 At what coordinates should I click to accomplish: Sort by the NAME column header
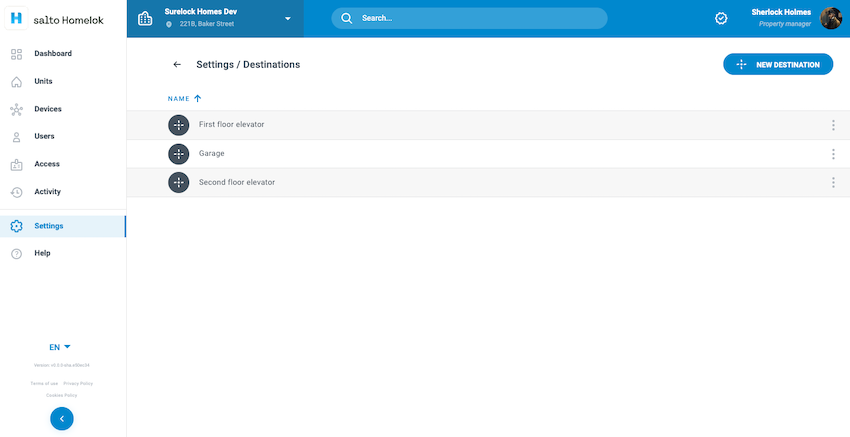click(178, 99)
